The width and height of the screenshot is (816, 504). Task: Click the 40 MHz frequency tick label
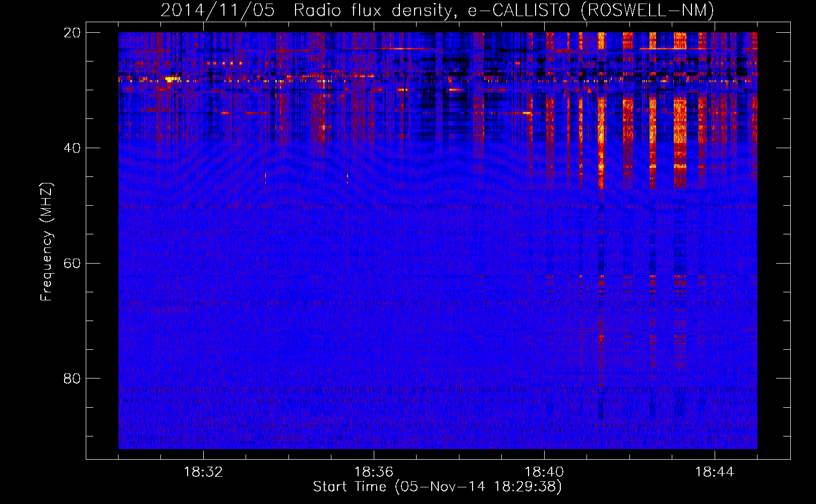click(x=73, y=148)
